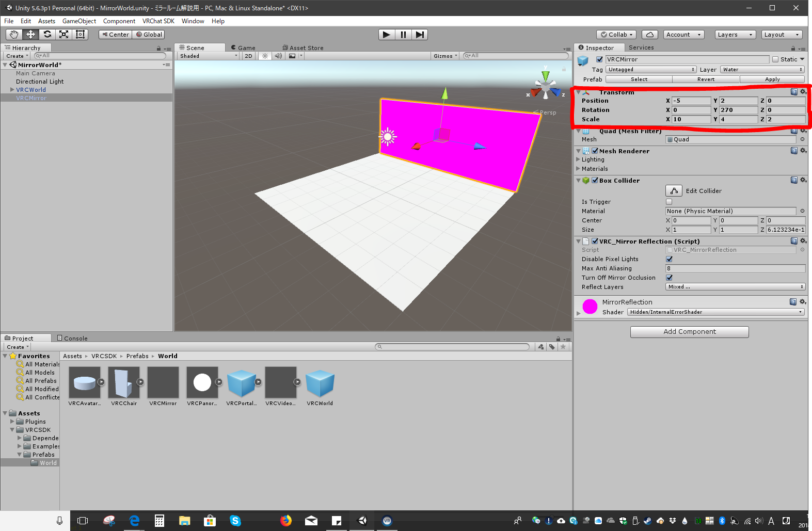Click the prefab Apply button
The height and width of the screenshot is (531, 812).
pos(772,79)
